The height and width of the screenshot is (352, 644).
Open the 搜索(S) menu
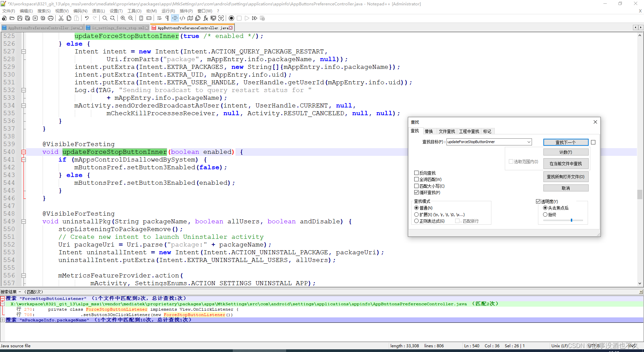point(44,11)
